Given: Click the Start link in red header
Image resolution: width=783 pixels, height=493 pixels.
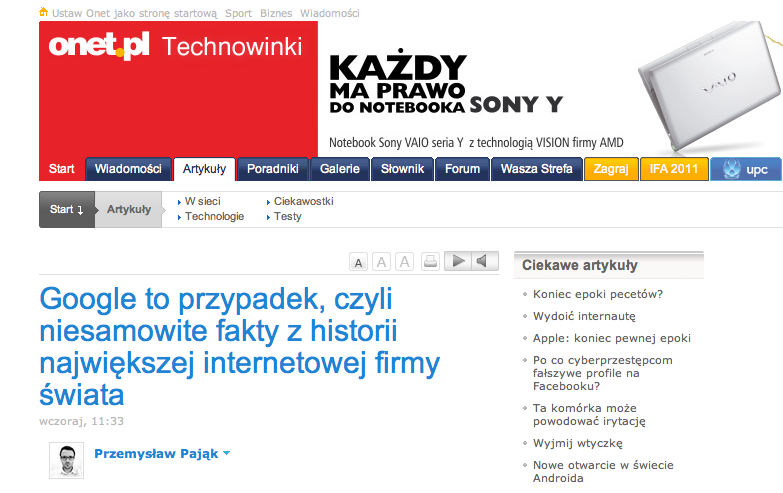Looking at the screenshot, I should pyautogui.click(x=61, y=169).
